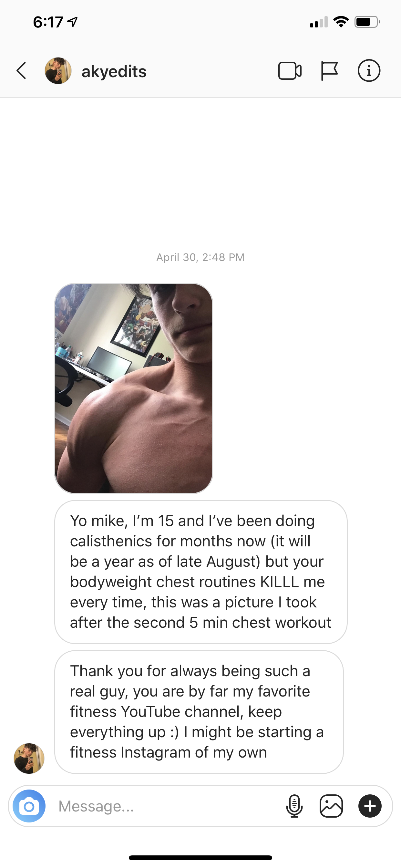
Task: Tap the home indicator bar
Action: click(x=200, y=858)
